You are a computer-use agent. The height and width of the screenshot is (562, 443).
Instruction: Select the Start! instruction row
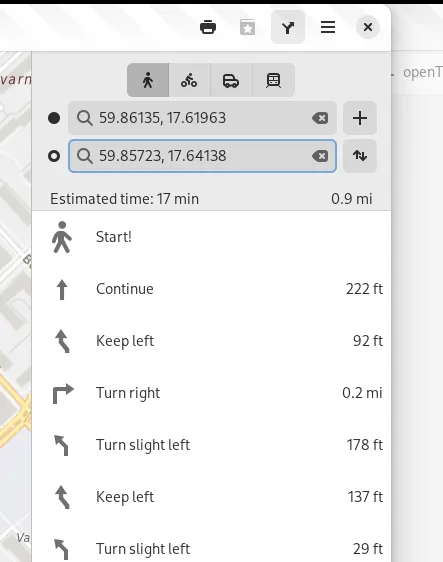tap(211, 237)
